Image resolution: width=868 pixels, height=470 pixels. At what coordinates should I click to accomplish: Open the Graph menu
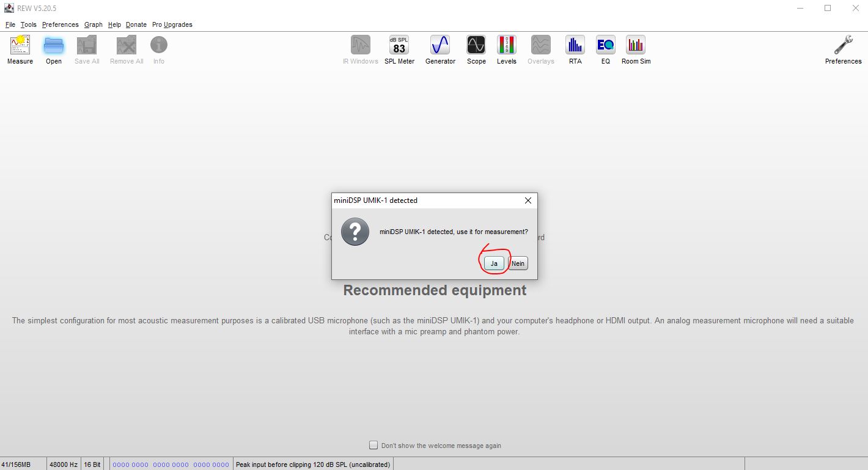pos(94,24)
